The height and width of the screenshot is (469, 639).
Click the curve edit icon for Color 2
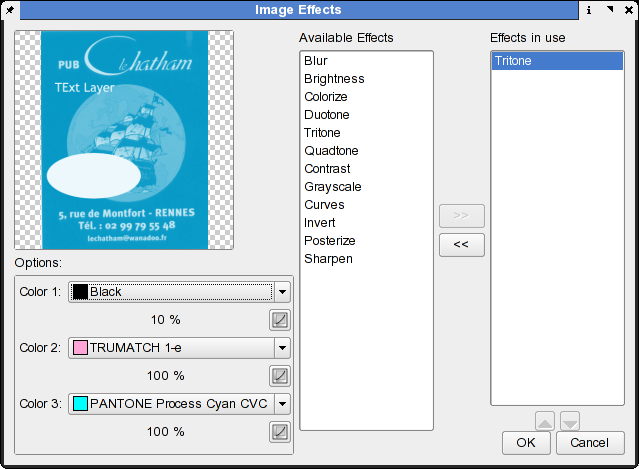click(x=280, y=376)
